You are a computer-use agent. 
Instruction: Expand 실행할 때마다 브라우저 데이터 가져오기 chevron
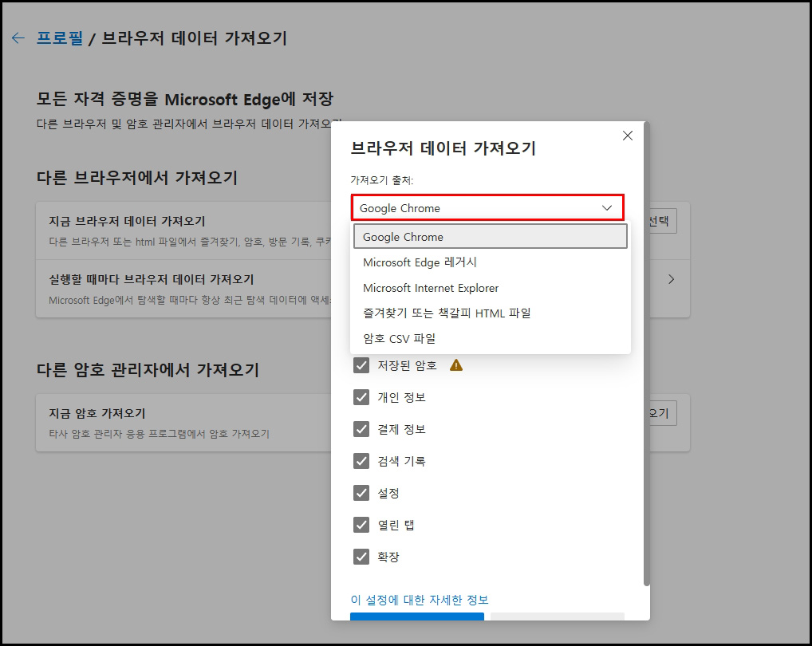point(671,279)
